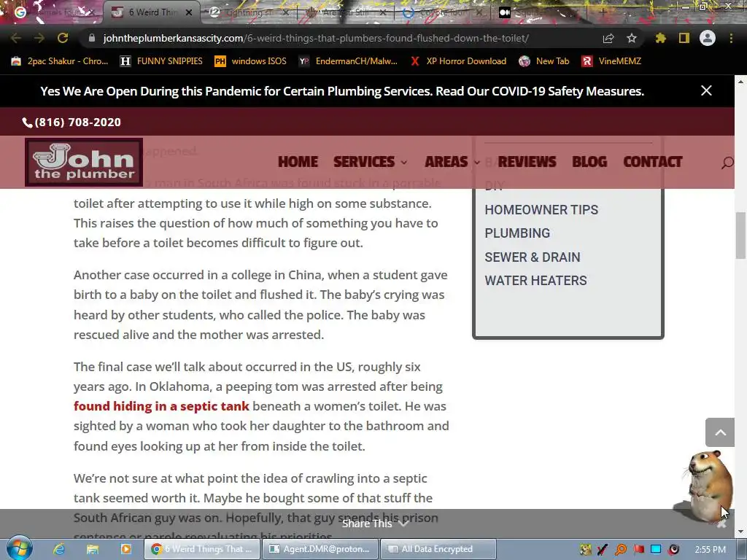Click the page vertical scrollbar thumb
Screen dimensions: 747x560
[x=741, y=236]
